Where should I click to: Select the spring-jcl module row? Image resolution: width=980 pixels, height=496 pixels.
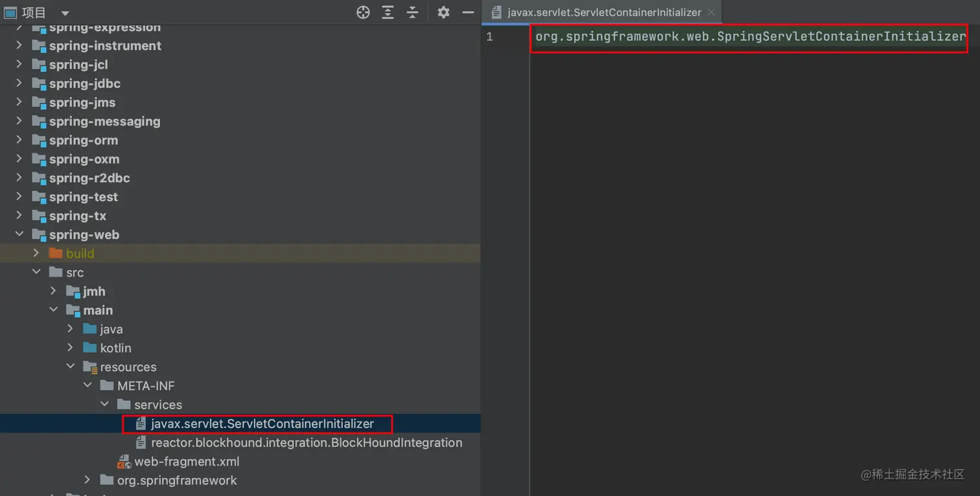240,64
